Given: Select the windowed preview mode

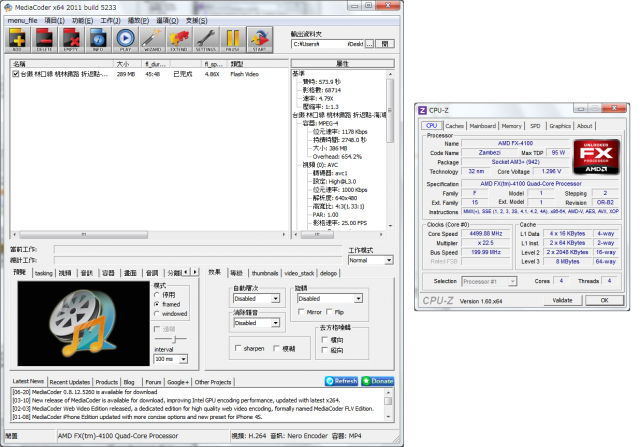Looking at the screenshot, I should 157,314.
